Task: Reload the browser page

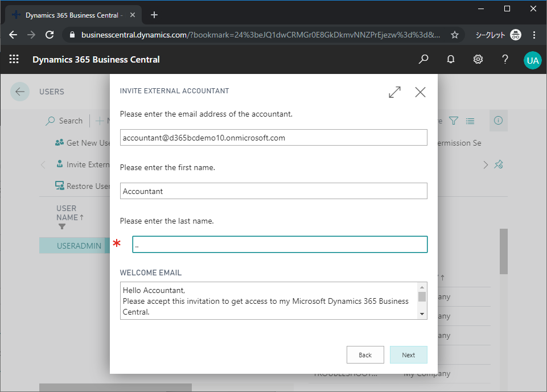Action: (x=50, y=35)
